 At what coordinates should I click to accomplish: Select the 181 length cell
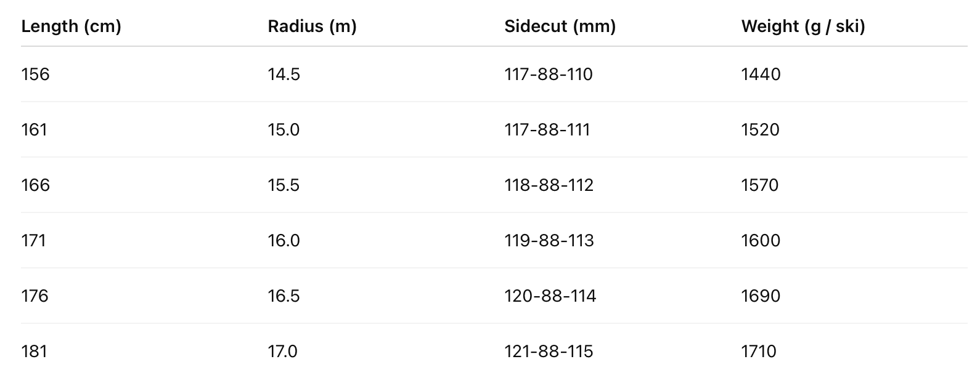coord(34,352)
